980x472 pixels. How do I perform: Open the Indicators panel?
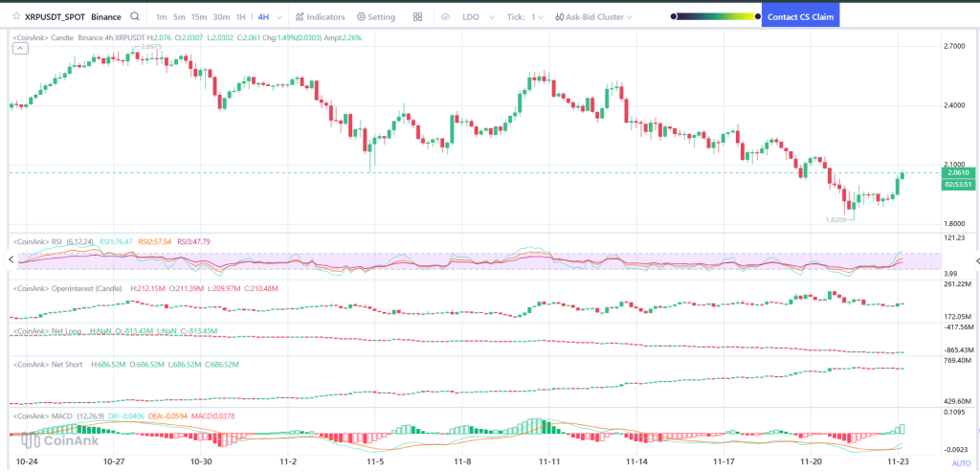pyautogui.click(x=321, y=17)
